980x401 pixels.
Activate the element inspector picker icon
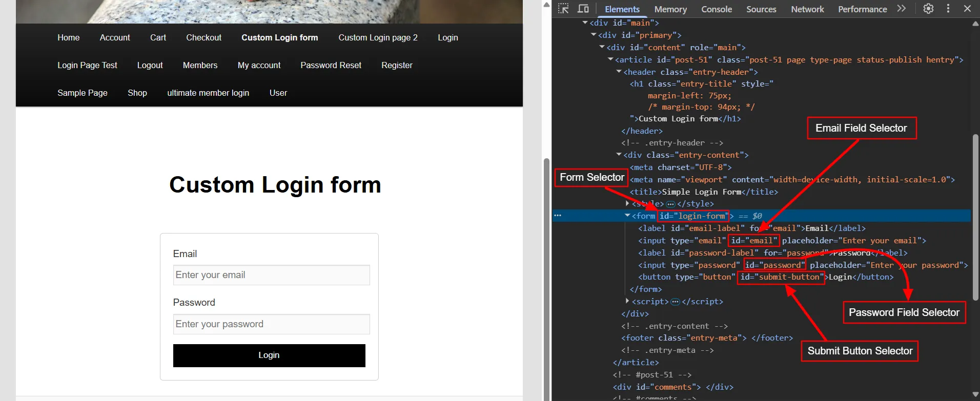[563, 9]
